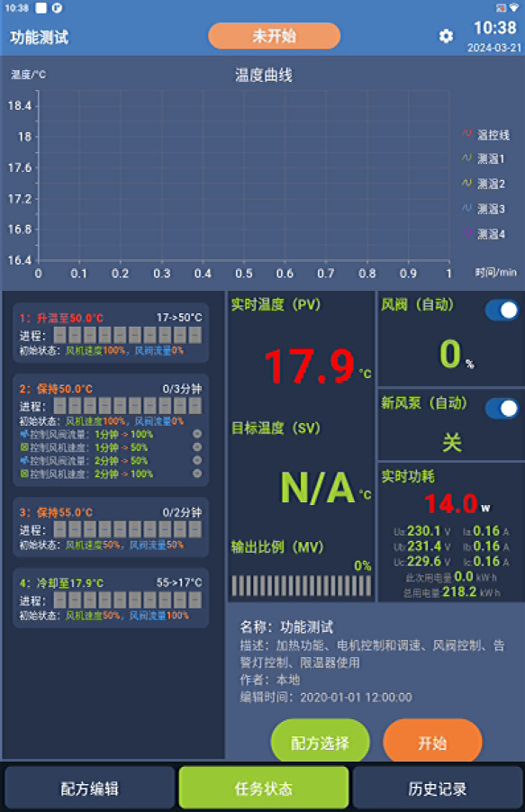Toggle the 温控线 legend series icon
525x812 pixels.
[x=467, y=134]
